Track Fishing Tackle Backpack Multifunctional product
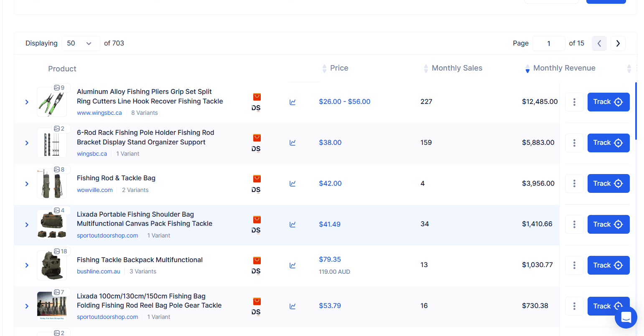 pyautogui.click(x=608, y=265)
